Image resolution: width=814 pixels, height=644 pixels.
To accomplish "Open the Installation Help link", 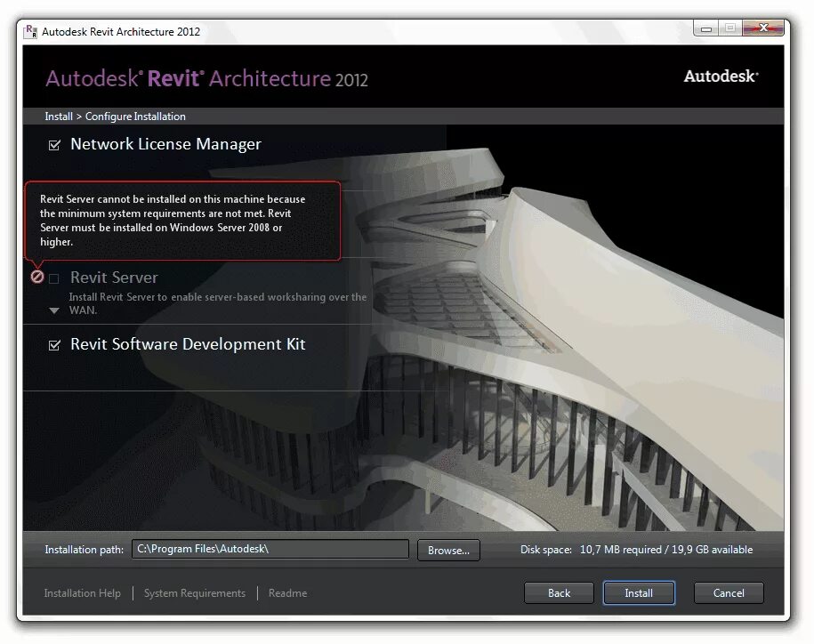I will (x=82, y=593).
